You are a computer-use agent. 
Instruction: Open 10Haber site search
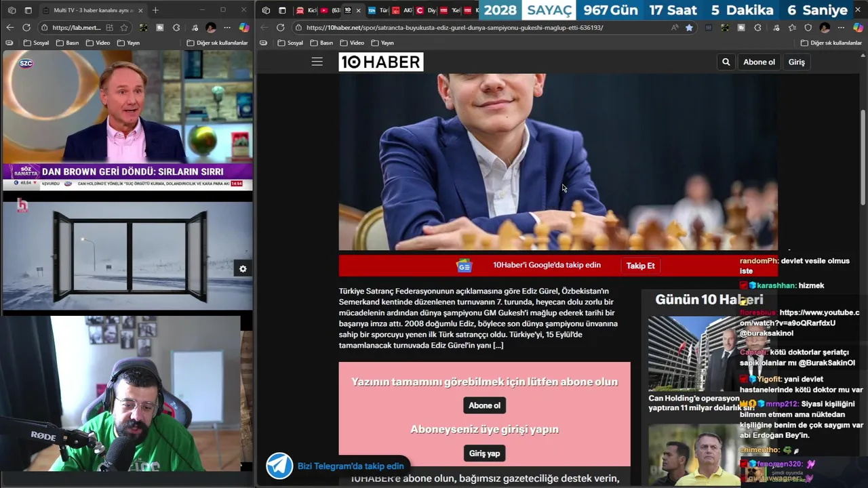[726, 62]
